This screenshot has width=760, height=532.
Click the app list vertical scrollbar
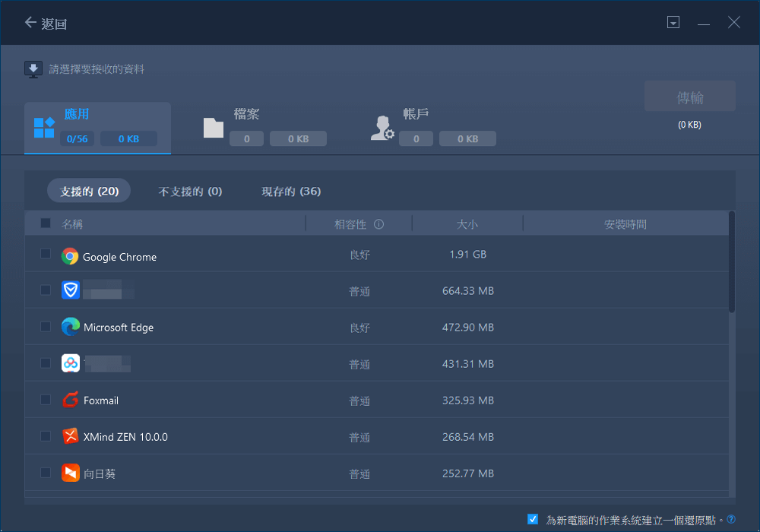732,262
